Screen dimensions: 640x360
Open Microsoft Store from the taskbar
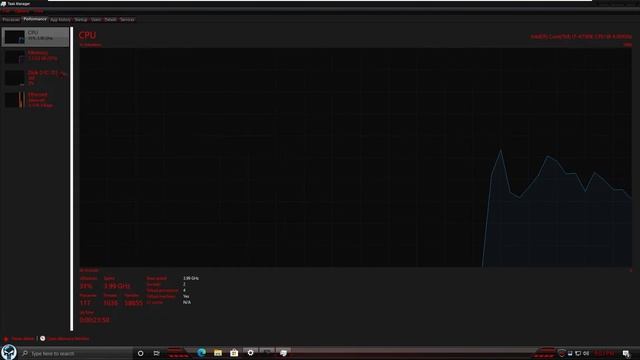pyautogui.click(x=234, y=353)
